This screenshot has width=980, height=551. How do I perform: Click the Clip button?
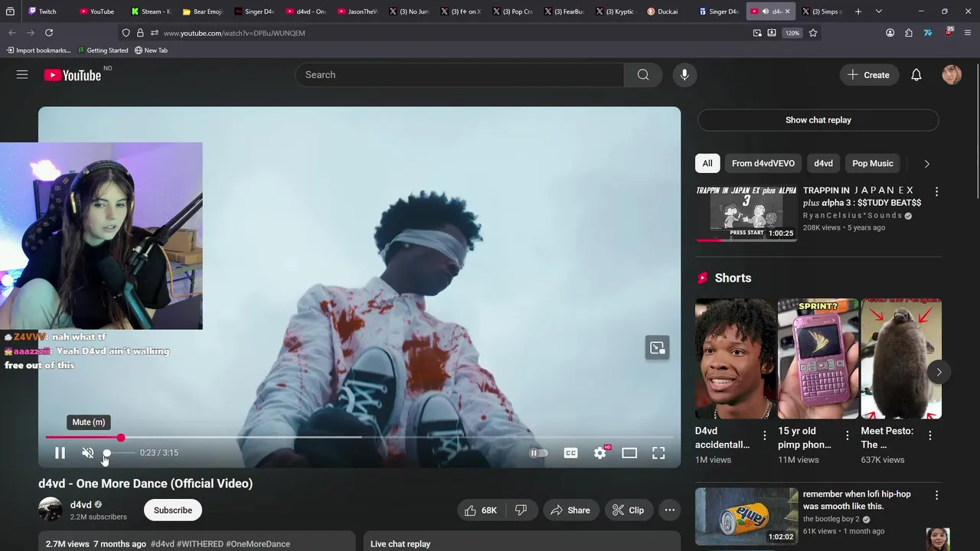(x=628, y=510)
